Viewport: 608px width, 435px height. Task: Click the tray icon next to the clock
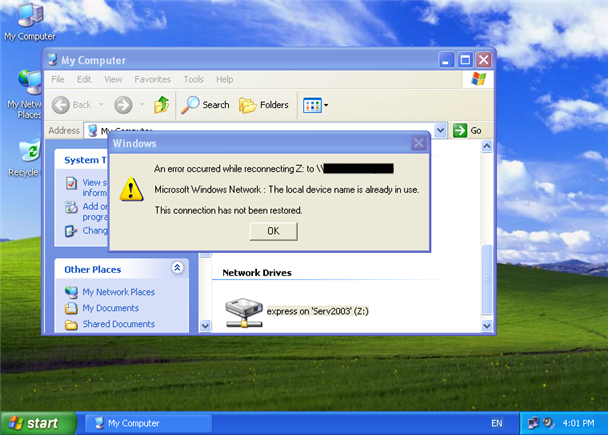pyautogui.click(x=548, y=423)
